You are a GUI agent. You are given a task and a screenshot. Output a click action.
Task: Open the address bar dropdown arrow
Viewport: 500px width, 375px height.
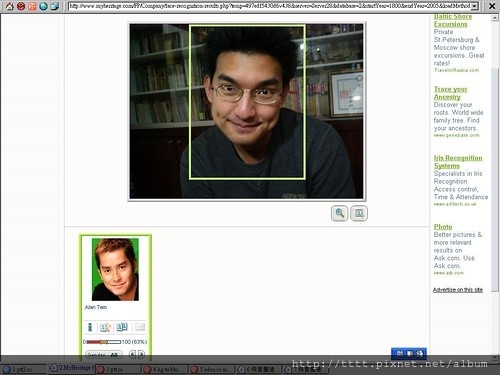tap(475, 6)
